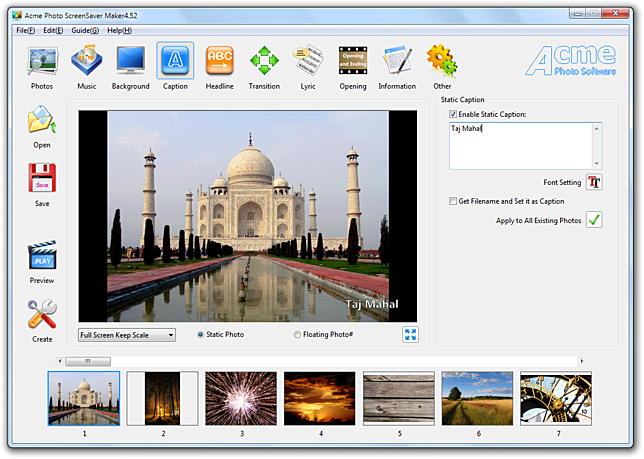This screenshot has width=644, height=459.
Task: Open the Edit menu
Action: [x=53, y=30]
